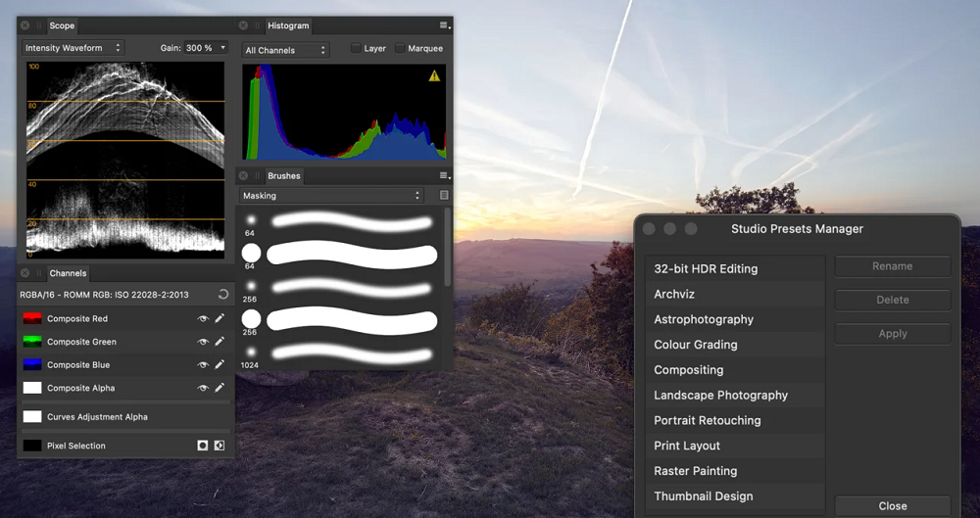Click the Composite Alpha white thumbnail
This screenshot has height=518, width=980.
32,388
